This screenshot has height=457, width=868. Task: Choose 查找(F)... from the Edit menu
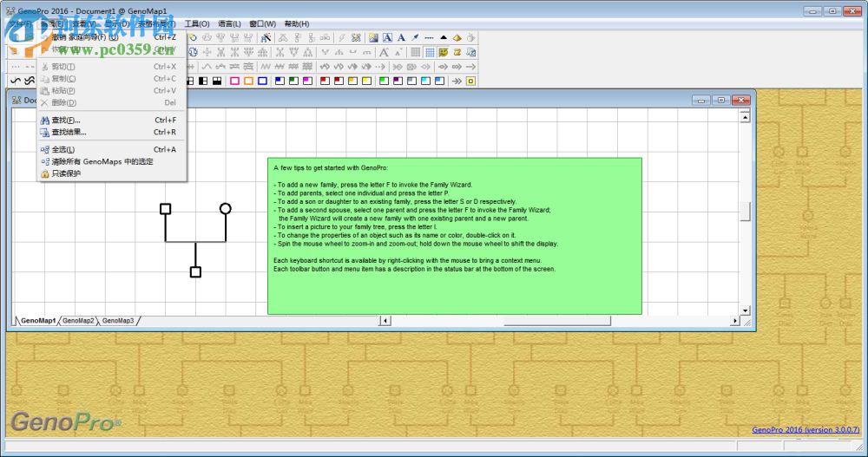pos(112,120)
